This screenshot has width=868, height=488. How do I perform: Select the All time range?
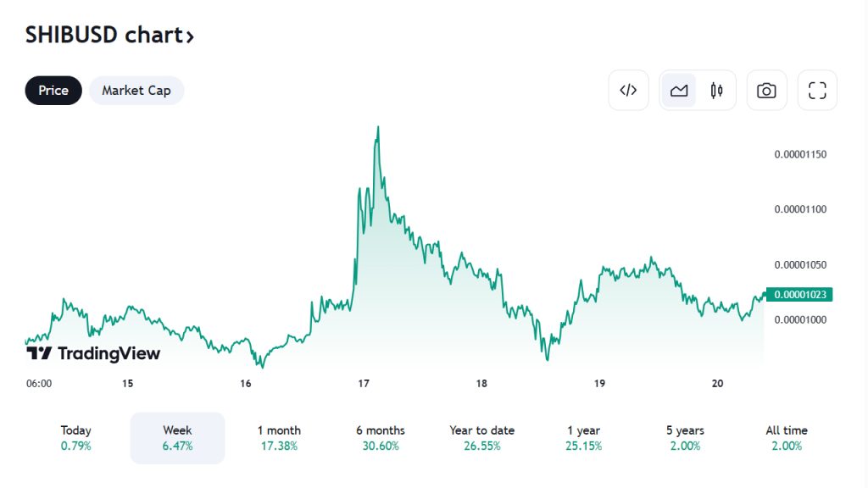[x=787, y=438]
